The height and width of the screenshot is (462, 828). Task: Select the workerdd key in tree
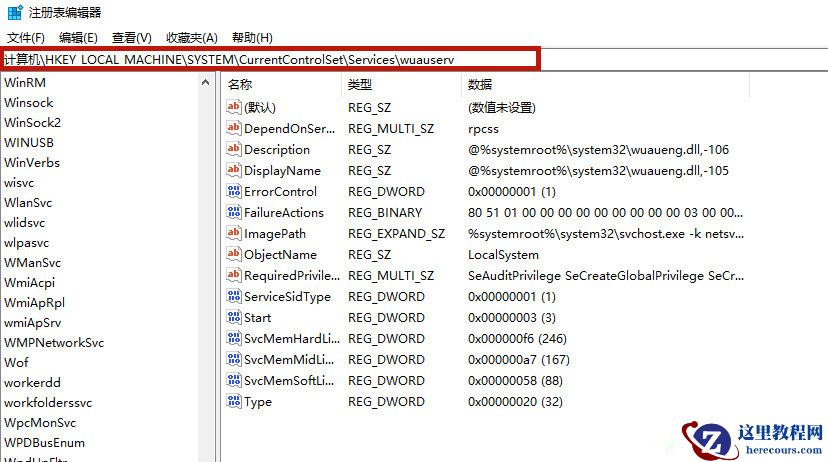[33, 383]
